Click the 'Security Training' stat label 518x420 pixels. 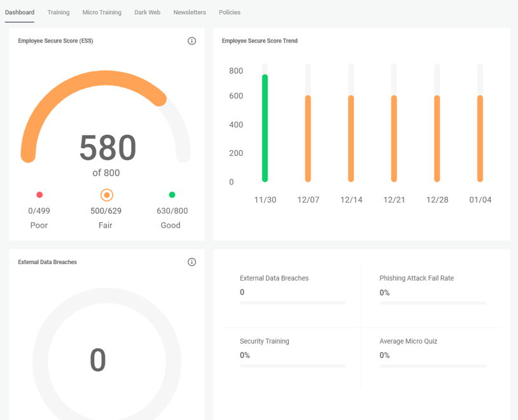pos(264,341)
